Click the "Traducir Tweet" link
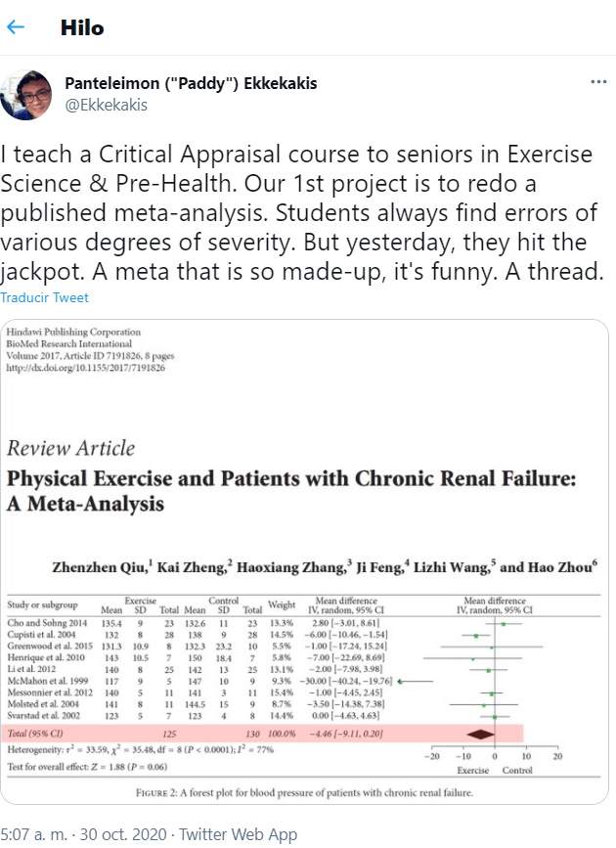This screenshot has height=848, width=616. click(x=44, y=297)
